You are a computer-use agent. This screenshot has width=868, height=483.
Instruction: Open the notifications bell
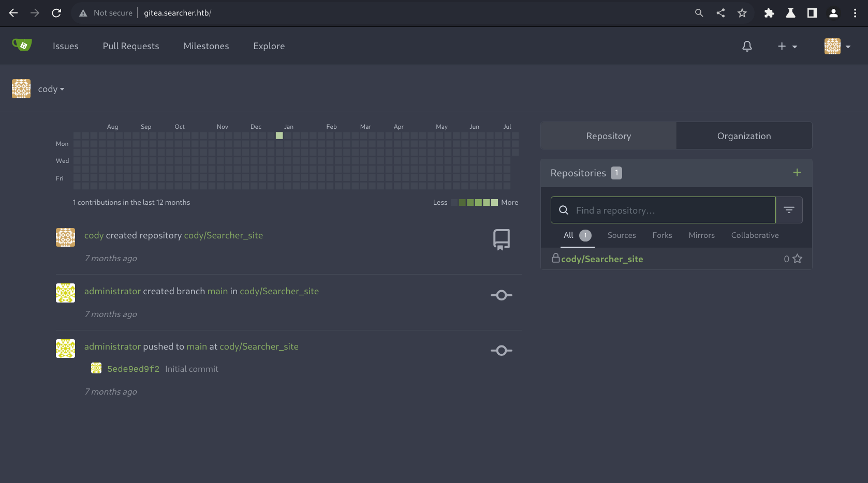[747, 46]
